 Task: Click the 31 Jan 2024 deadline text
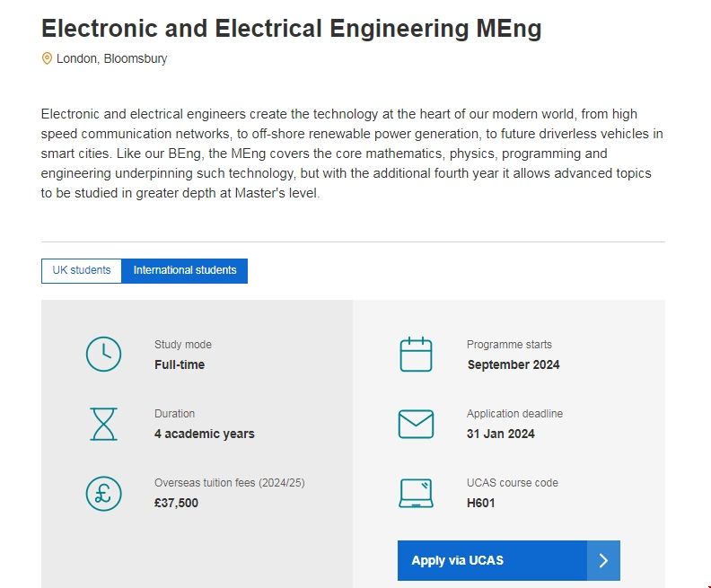point(501,434)
